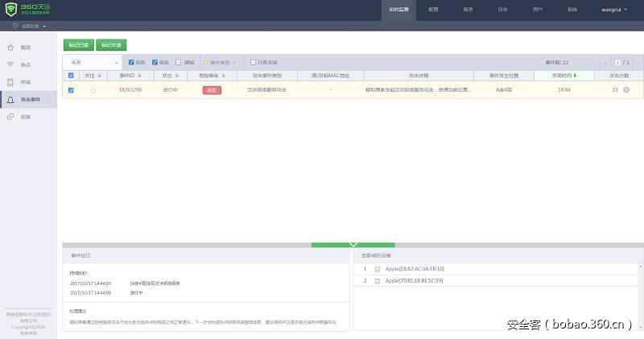644x339 pixels.
Task: Switch to the 配置 configuration tab
Action: (x=433, y=10)
